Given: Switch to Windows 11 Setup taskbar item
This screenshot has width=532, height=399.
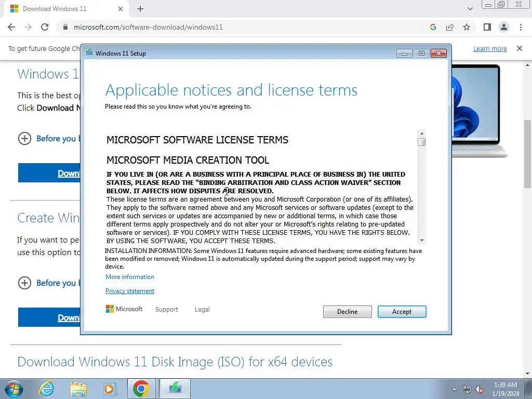Looking at the screenshot, I should tap(175, 389).
